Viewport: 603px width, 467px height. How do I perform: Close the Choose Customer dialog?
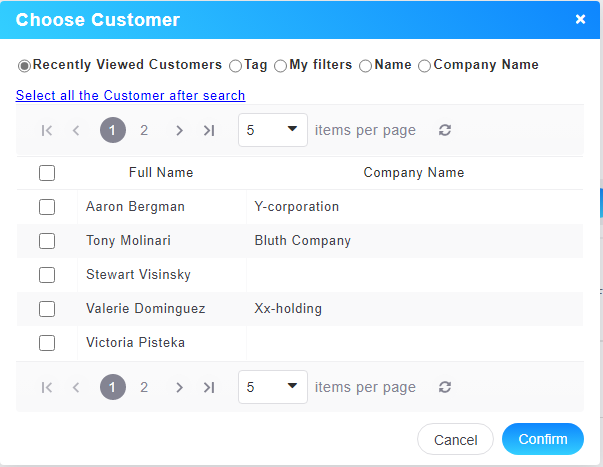click(580, 19)
